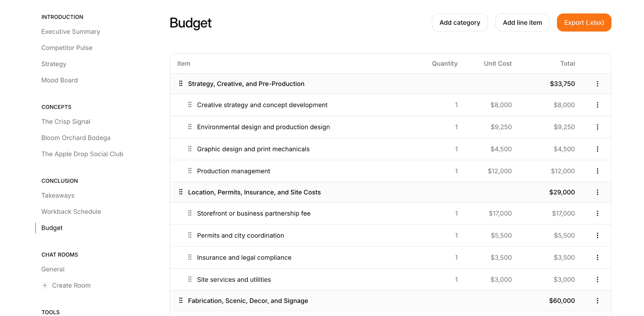Open the three-dot menu for Permits and city coordination

597,236
